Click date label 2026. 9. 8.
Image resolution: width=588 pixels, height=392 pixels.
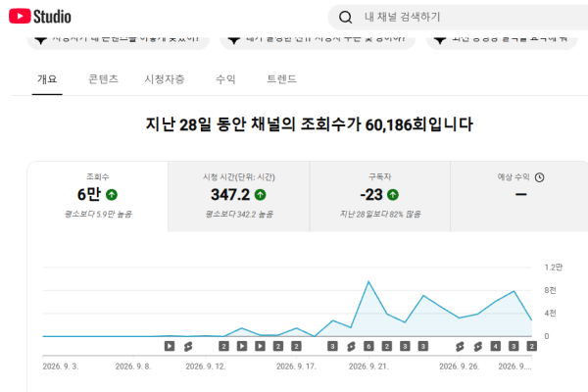[133, 367]
